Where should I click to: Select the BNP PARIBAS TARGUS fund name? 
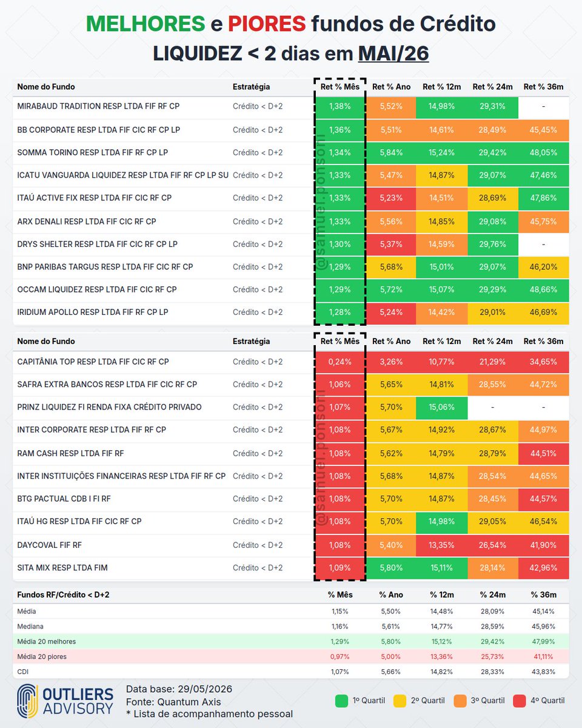(x=105, y=266)
